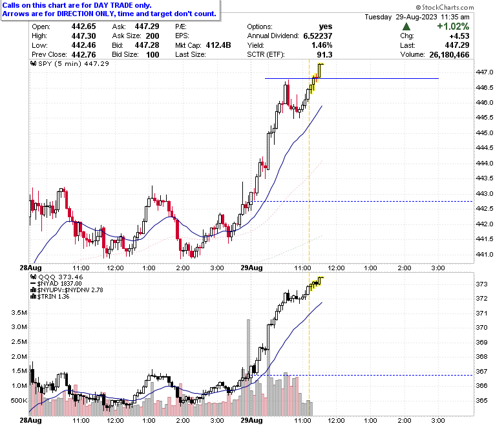Click the +1.02% percent change

(x=453, y=27)
